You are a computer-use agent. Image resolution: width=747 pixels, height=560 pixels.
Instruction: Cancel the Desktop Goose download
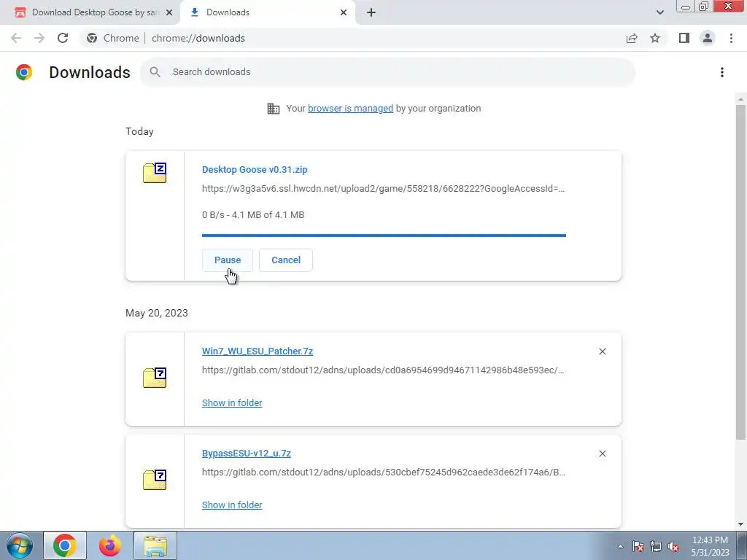coord(286,260)
